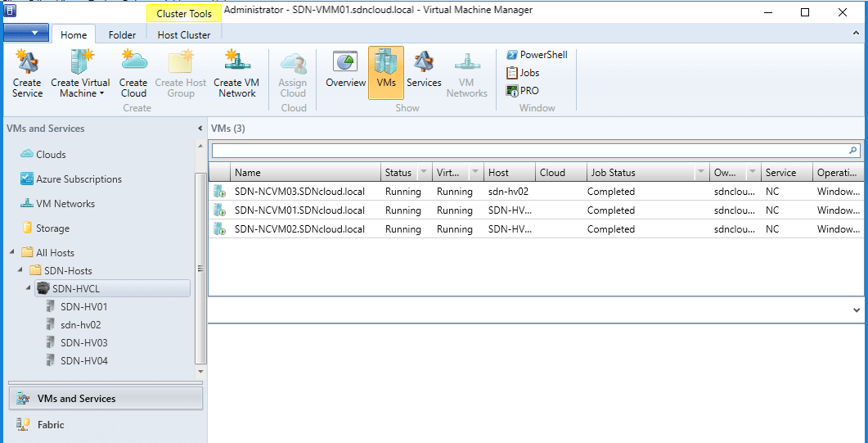Viewport: 868px width, 443px height.
Task: Click the Create Service ribbon icon
Action: [x=27, y=74]
